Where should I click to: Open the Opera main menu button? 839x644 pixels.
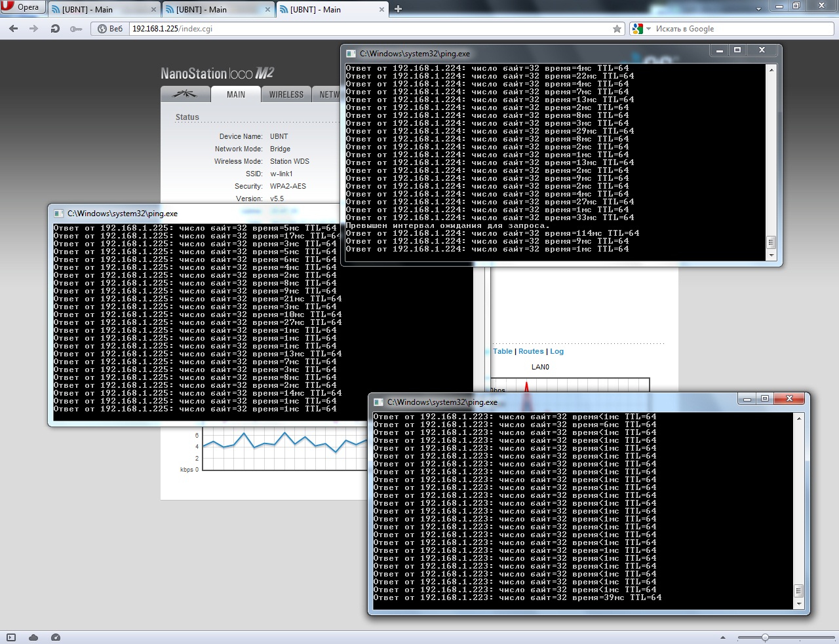22,7
